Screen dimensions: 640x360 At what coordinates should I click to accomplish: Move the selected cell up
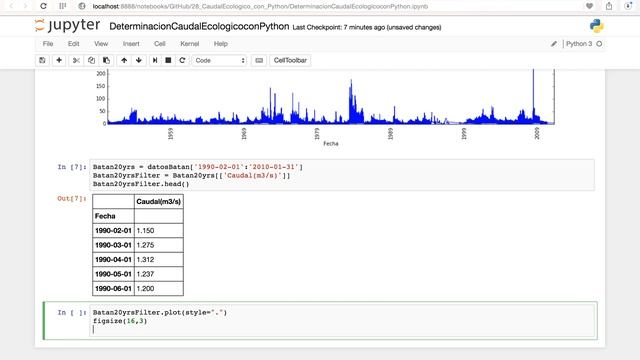pos(124,60)
